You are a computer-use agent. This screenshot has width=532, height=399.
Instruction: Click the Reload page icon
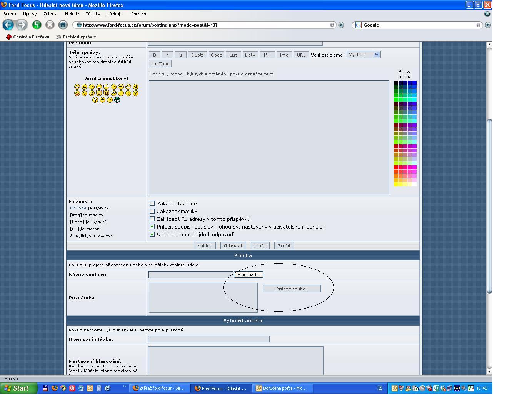(37, 25)
